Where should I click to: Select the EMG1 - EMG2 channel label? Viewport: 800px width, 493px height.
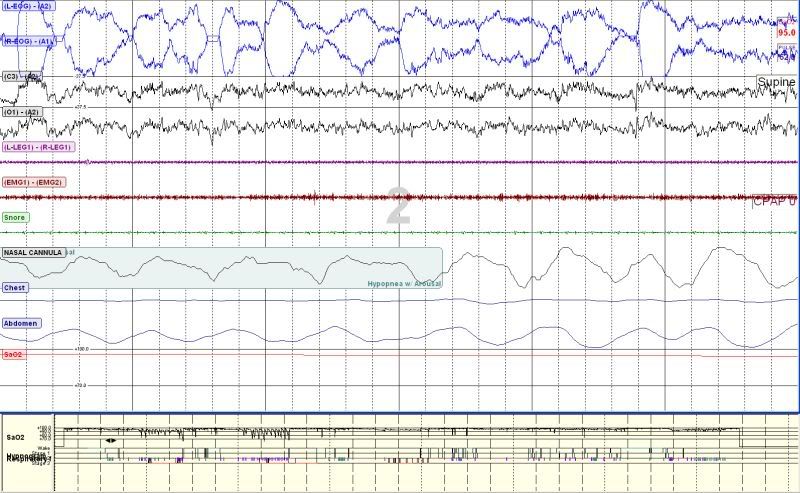(34, 182)
